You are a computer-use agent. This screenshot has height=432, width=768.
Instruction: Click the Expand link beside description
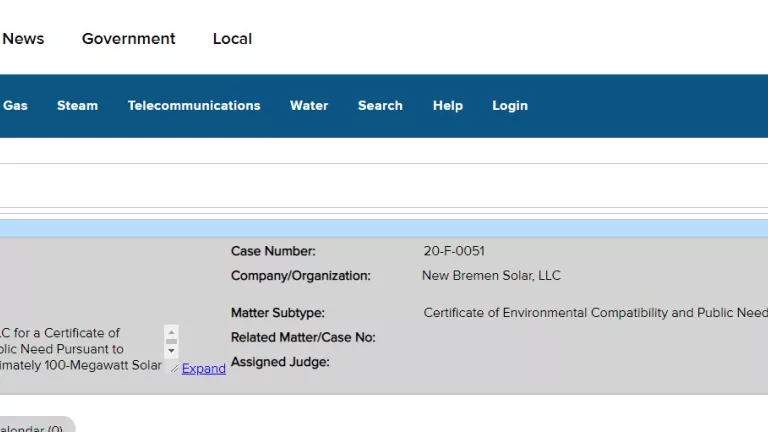tap(204, 368)
